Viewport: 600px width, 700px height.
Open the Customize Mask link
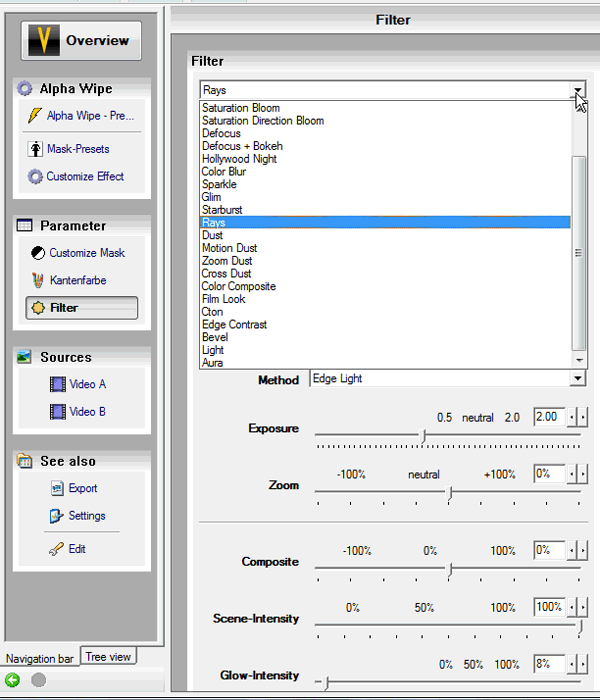point(87,253)
